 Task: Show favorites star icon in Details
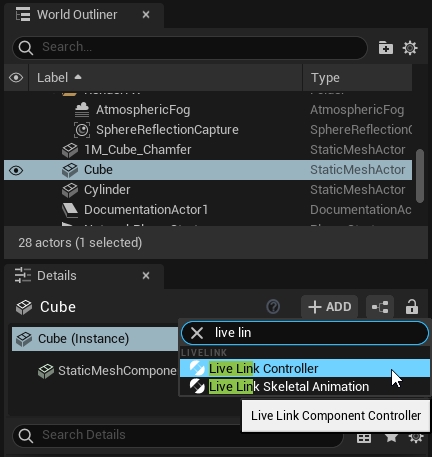[391, 438]
